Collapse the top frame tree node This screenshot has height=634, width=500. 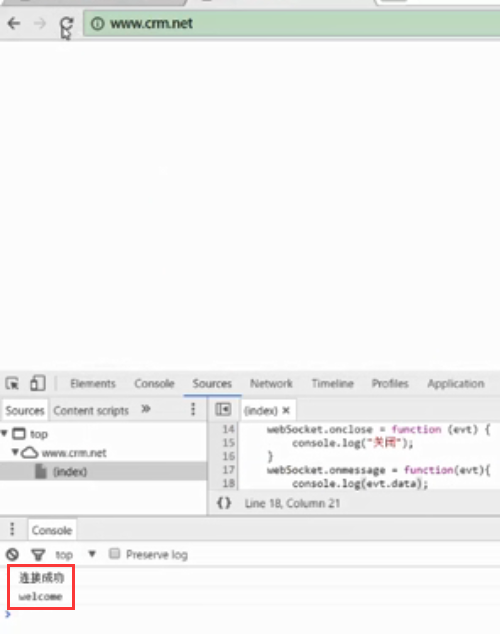[4, 433]
